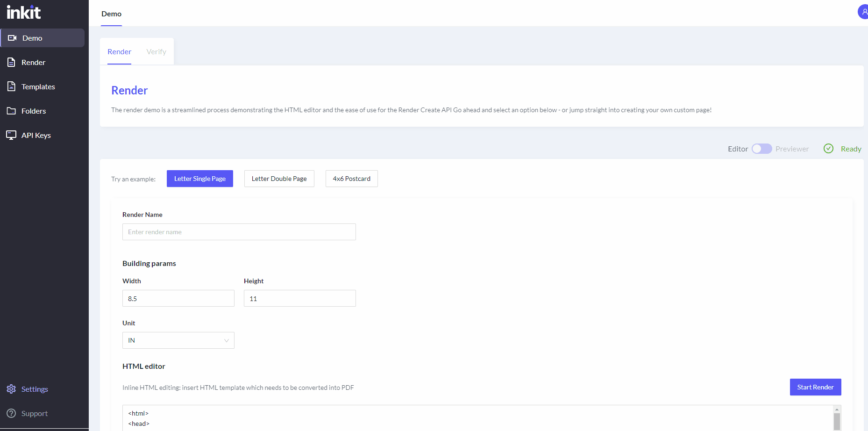
Task: Select the Render tab
Action: (x=119, y=51)
